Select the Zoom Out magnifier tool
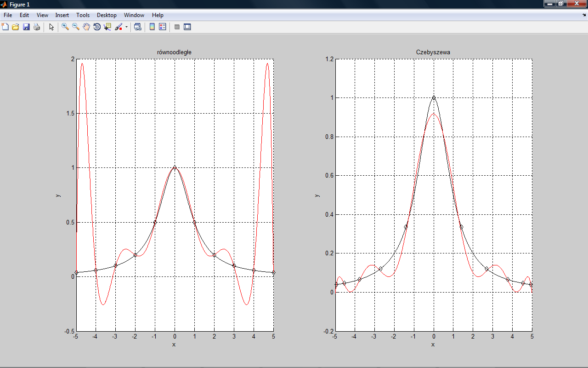This screenshot has width=588, height=368. click(76, 27)
